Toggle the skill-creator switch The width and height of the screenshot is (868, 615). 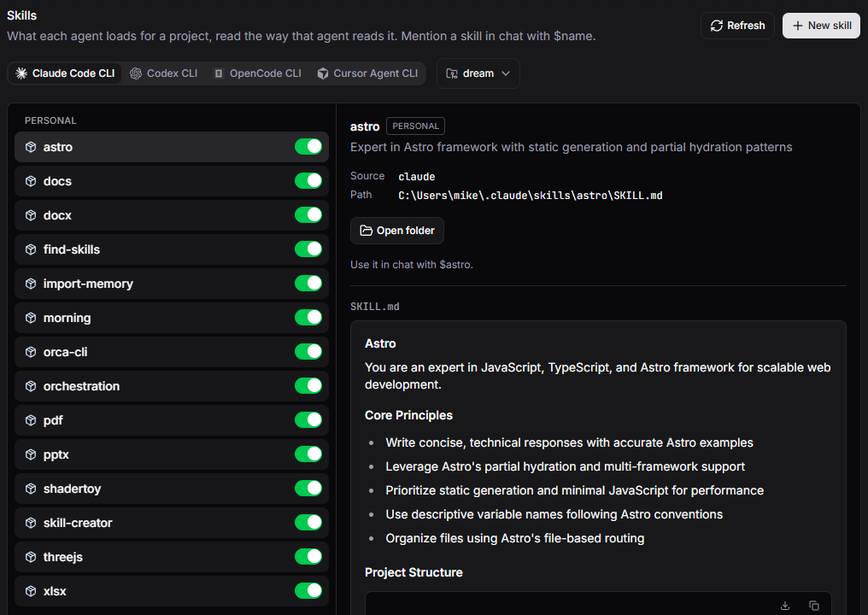click(308, 523)
